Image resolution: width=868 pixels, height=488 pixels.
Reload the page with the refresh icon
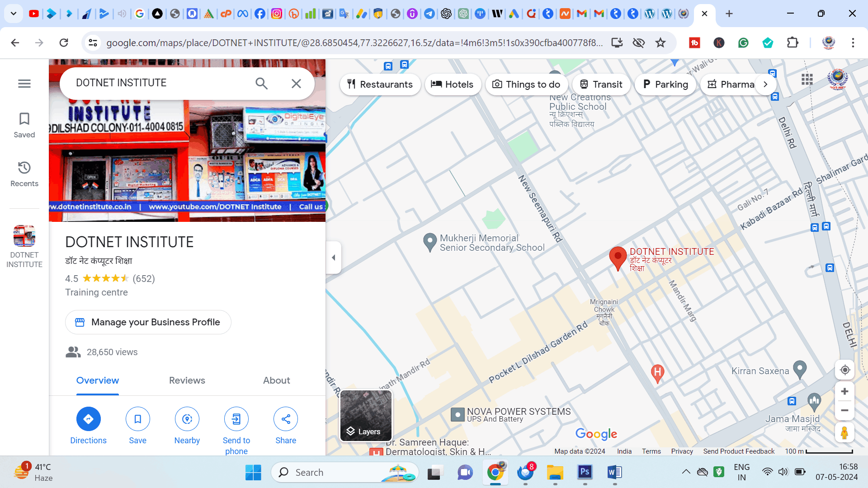tap(64, 43)
